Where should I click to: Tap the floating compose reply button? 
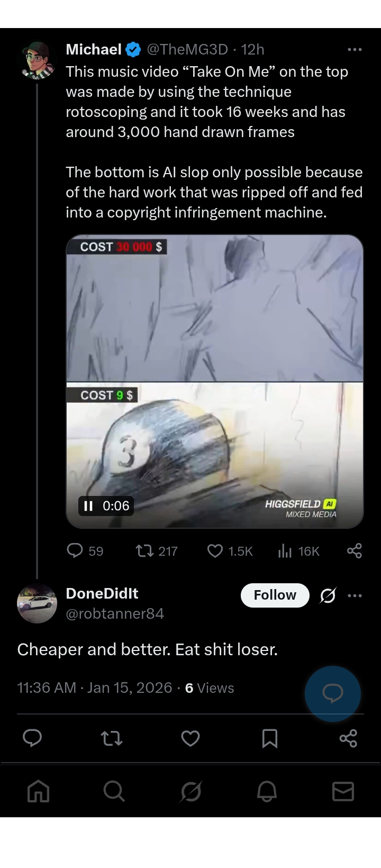click(332, 693)
